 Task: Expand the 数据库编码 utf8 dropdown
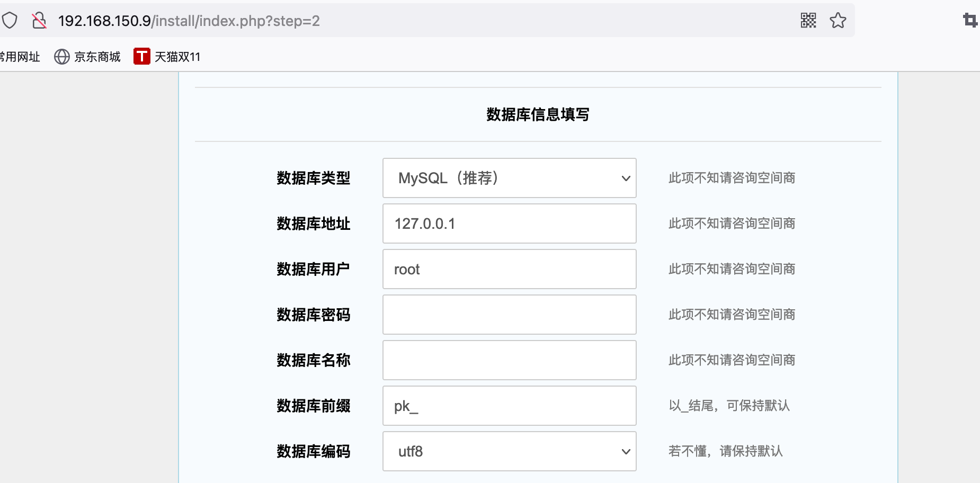(x=509, y=451)
